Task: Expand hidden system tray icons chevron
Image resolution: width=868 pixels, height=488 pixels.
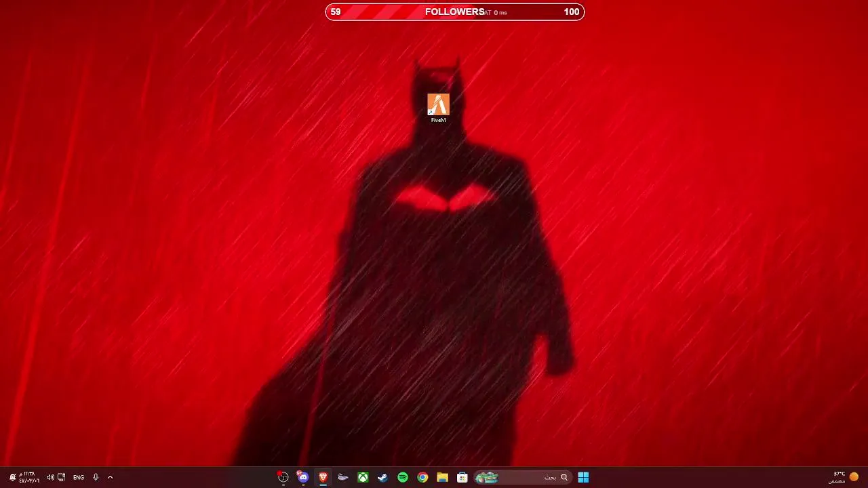Action: (110, 477)
